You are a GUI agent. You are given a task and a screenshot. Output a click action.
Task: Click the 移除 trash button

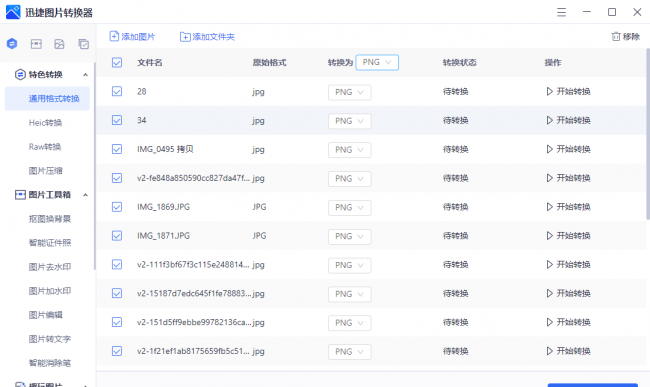(626, 36)
